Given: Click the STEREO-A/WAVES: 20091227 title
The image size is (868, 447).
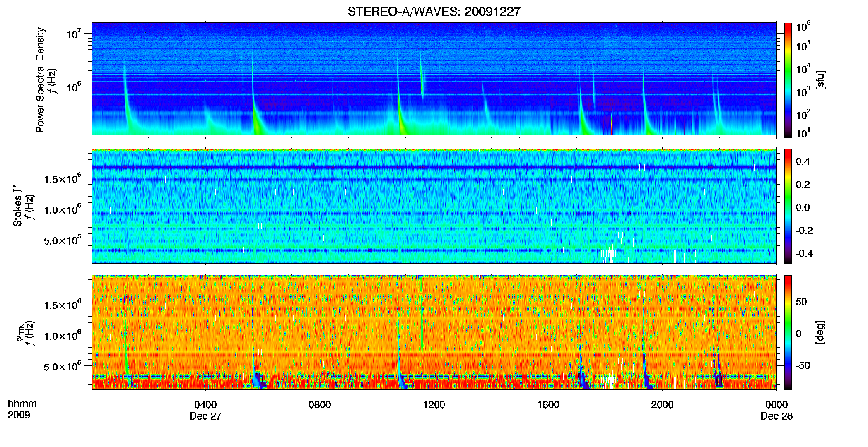Looking at the screenshot, I should click(434, 12).
